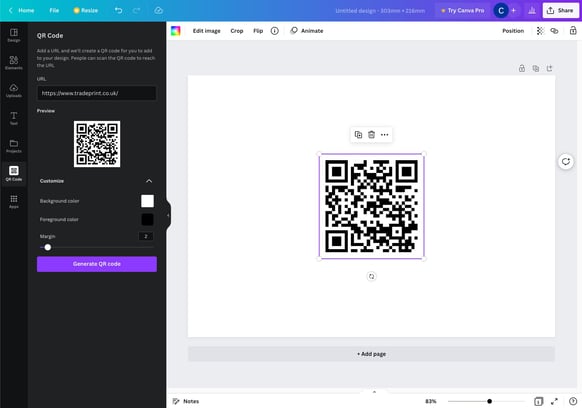This screenshot has height=408, width=582.
Task: Pick the black foreground color swatch
Action: (x=147, y=219)
